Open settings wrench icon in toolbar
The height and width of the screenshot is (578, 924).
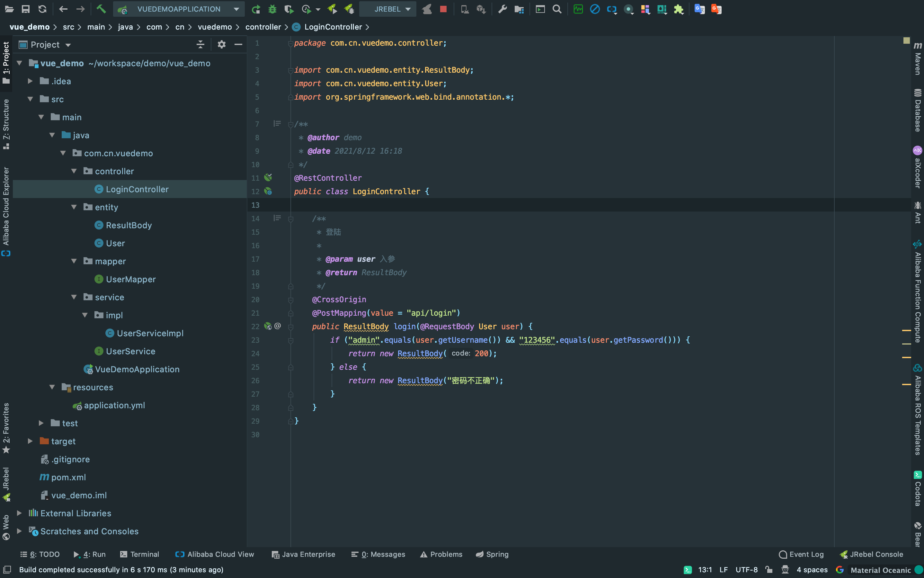[x=502, y=9]
